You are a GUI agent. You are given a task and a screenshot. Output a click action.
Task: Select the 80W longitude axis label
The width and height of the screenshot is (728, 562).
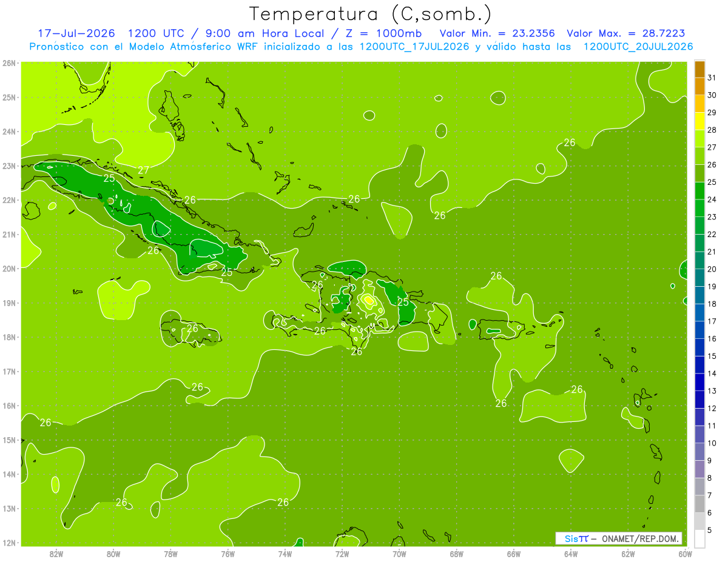click(x=113, y=554)
